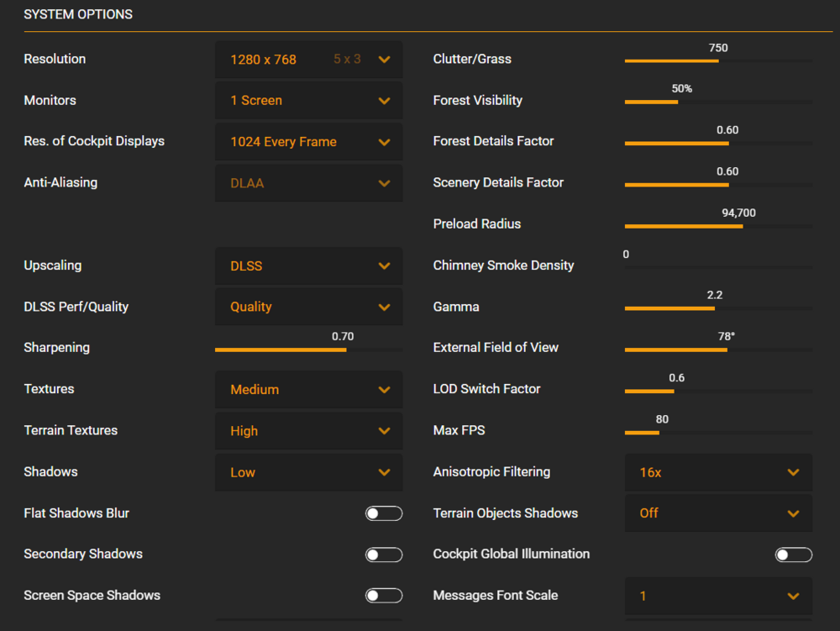This screenshot has width=840, height=631.
Task: Open the Shadows quality dropdown
Action: pos(308,472)
